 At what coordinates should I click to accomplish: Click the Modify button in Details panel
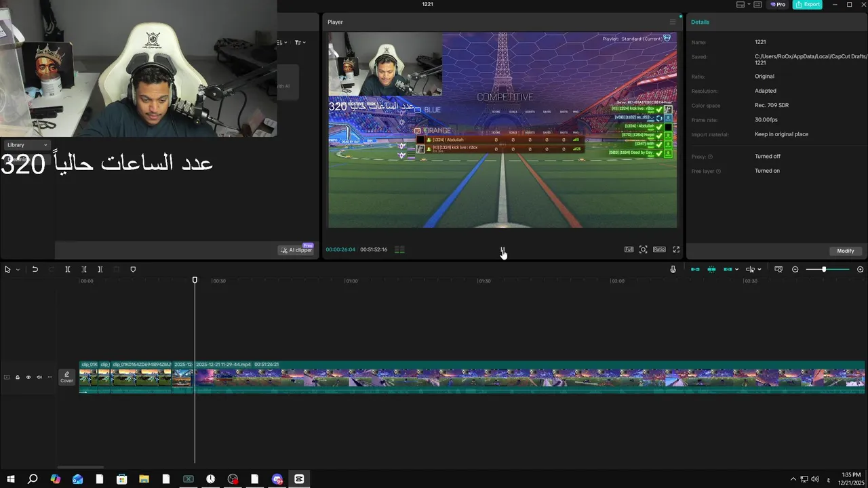[x=846, y=251]
